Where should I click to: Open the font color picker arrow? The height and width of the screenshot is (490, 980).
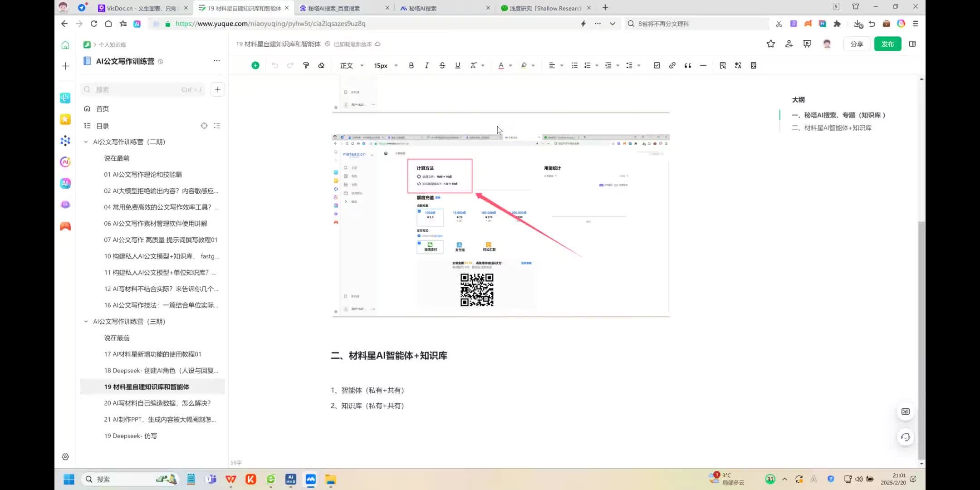pos(510,66)
